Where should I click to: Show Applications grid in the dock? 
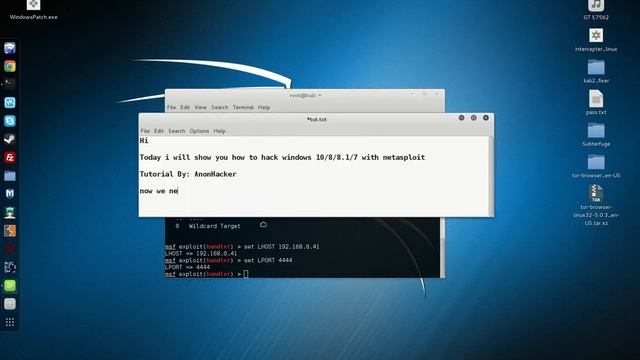pyautogui.click(x=10, y=322)
